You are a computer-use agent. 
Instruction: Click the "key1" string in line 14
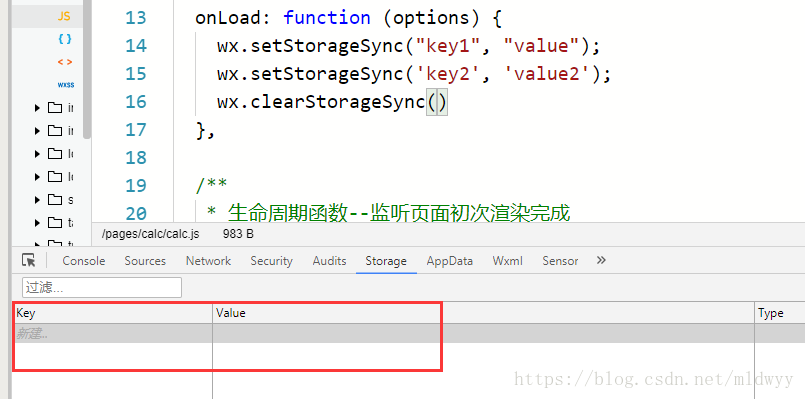448,46
